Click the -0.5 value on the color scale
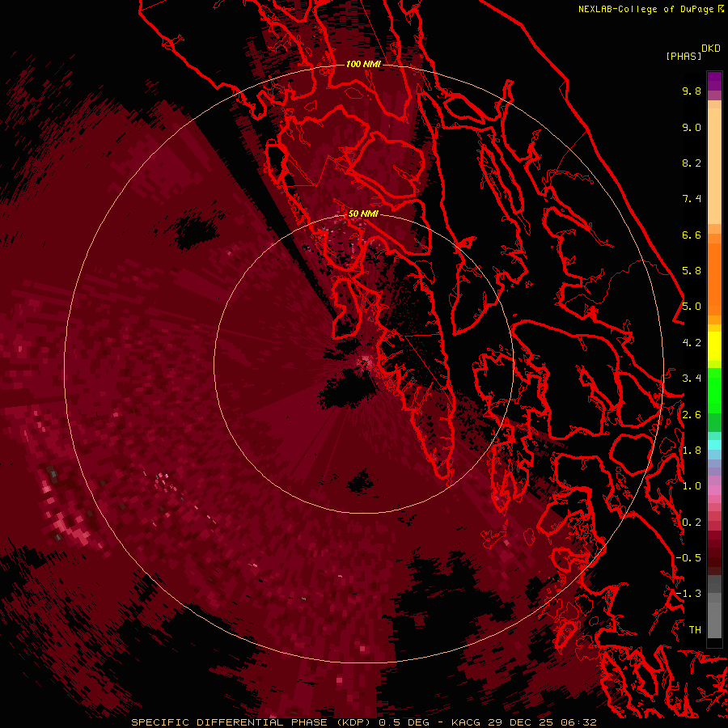728x728 pixels. [x=688, y=558]
